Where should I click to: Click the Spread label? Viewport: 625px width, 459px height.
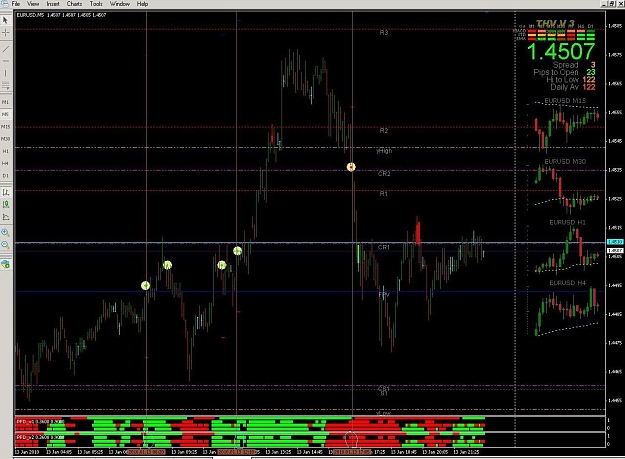[565, 65]
